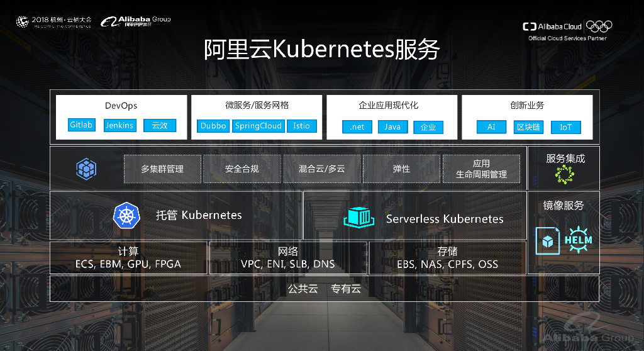
Task: Select the SpringCloud tag
Action: click(x=258, y=126)
